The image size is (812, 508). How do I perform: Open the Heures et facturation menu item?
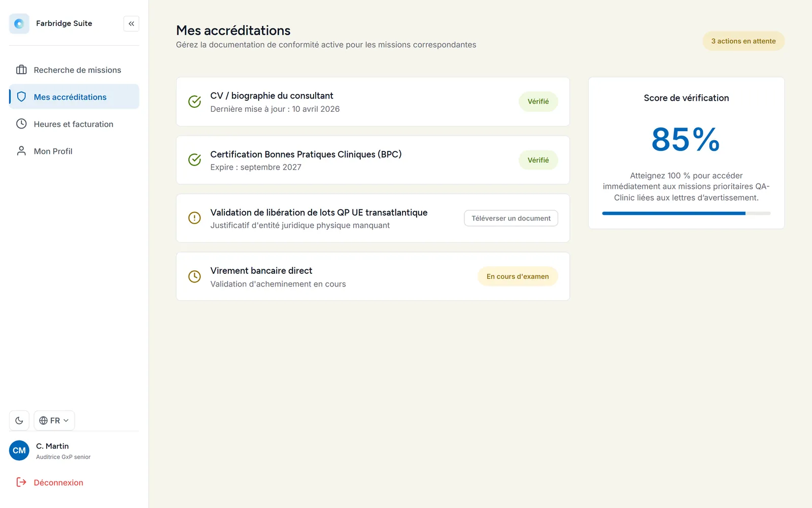tap(74, 124)
